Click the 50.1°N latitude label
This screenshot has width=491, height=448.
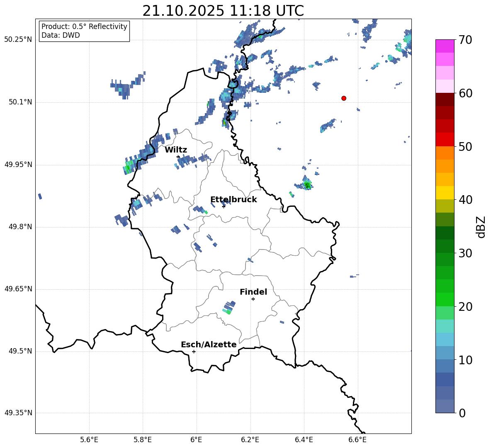pyautogui.click(x=20, y=102)
